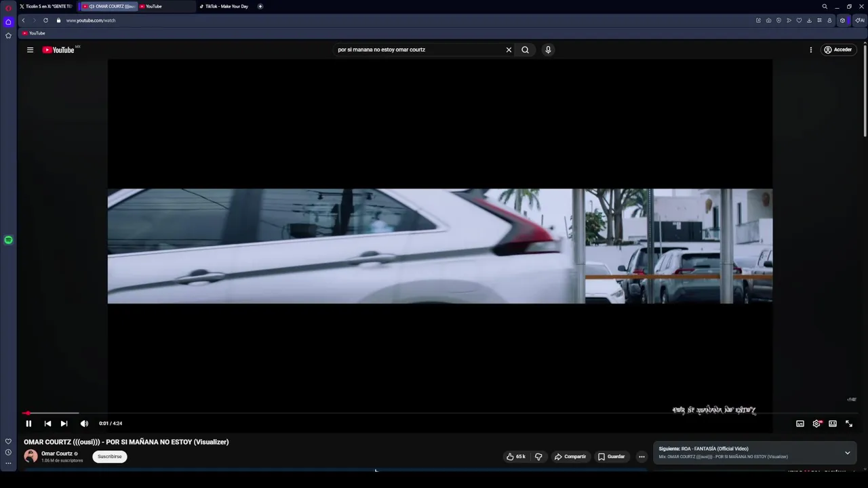
Task: Open sidebar heart pinboards icon
Action: click(8, 441)
